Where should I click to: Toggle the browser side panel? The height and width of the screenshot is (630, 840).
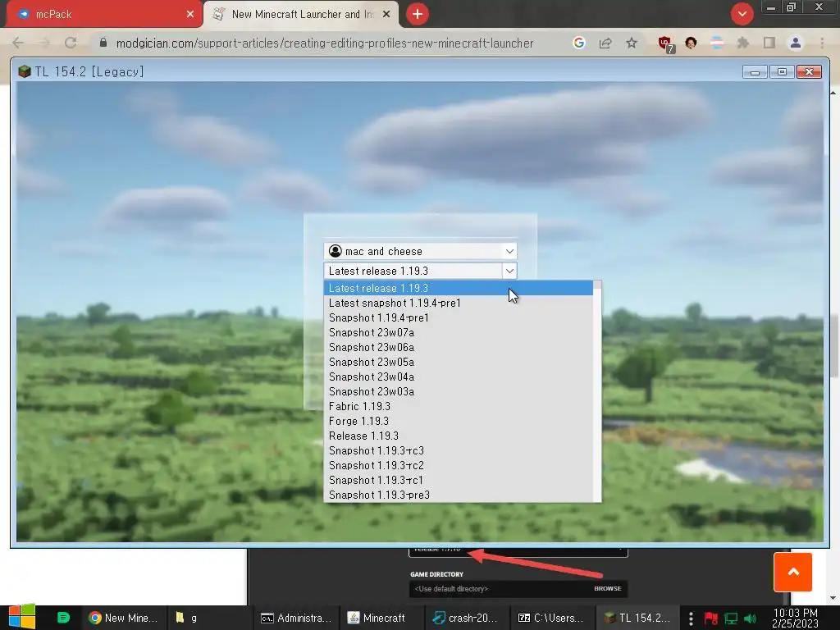pyautogui.click(x=769, y=43)
